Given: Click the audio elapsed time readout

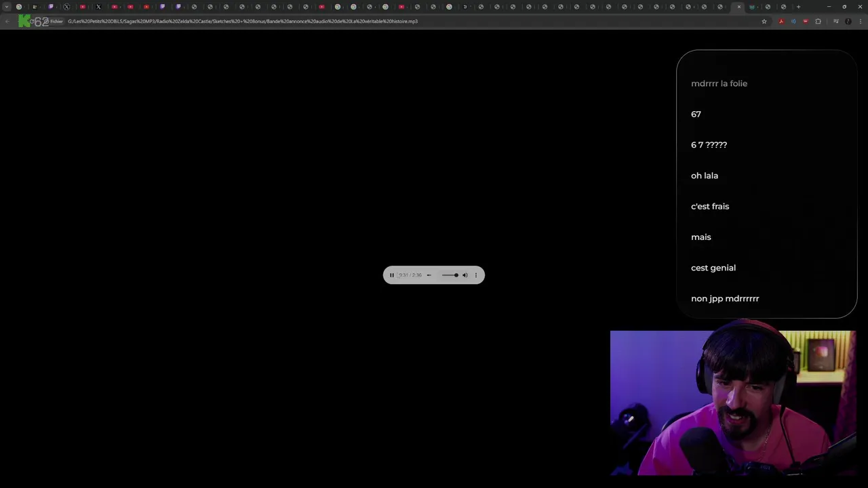Looking at the screenshot, I should [410, 275].
